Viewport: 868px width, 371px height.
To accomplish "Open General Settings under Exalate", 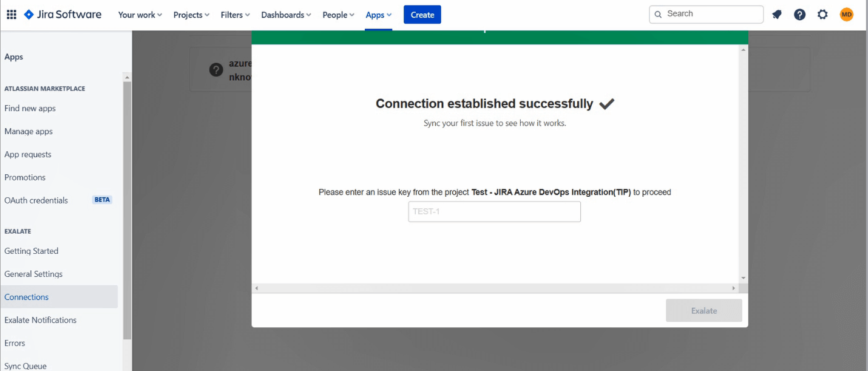I will pyautogui.click(x=33, y=274).
